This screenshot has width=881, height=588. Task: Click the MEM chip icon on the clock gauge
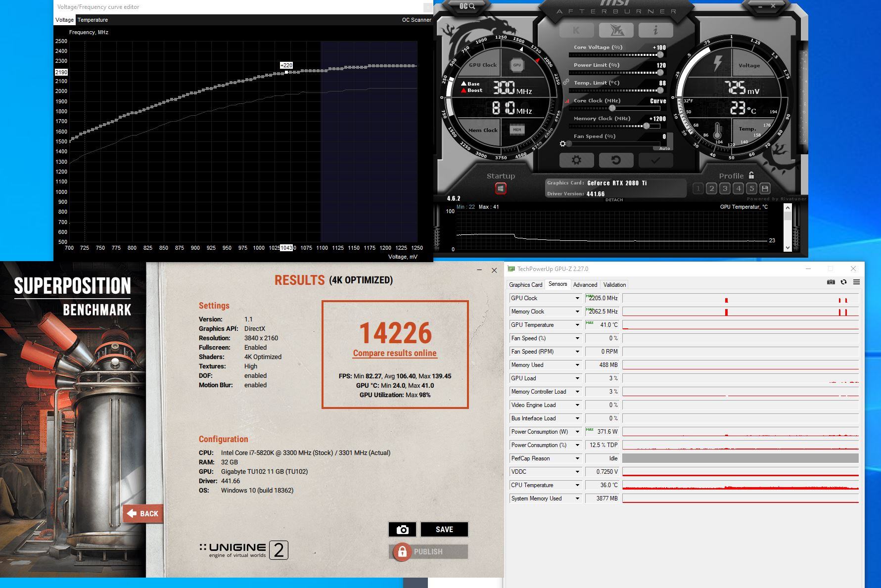517,130
